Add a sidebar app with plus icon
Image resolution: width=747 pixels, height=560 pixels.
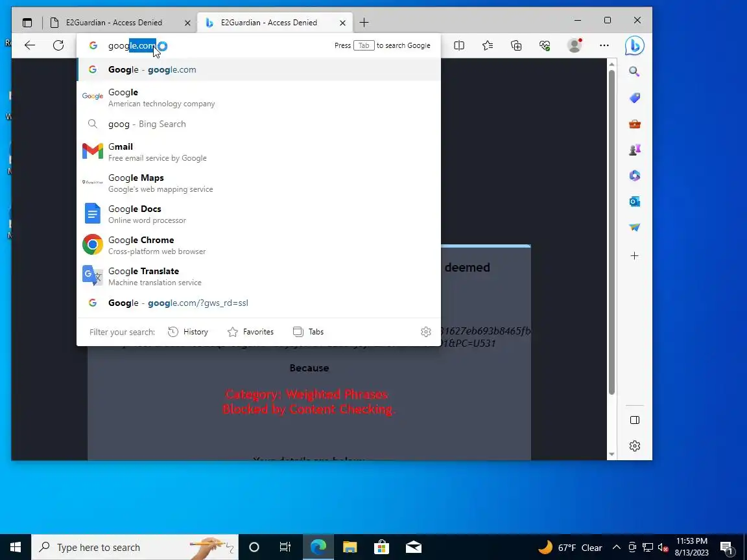(634, 256)
